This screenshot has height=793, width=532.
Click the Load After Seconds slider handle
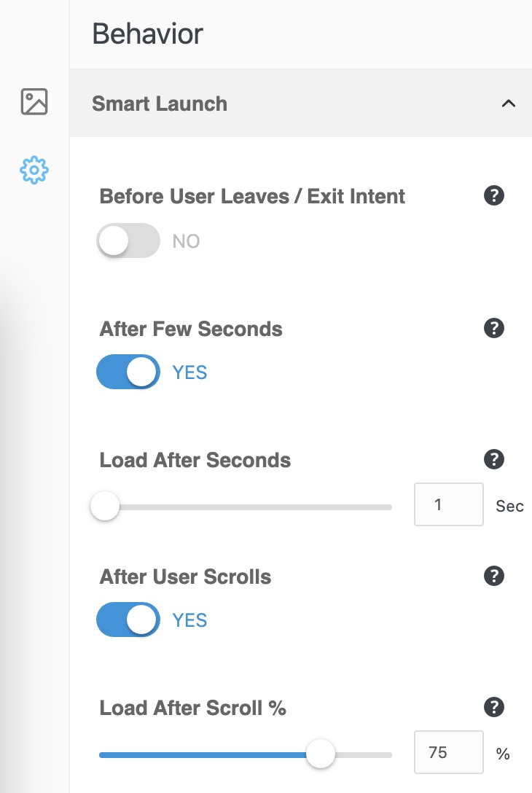(105, 506)
